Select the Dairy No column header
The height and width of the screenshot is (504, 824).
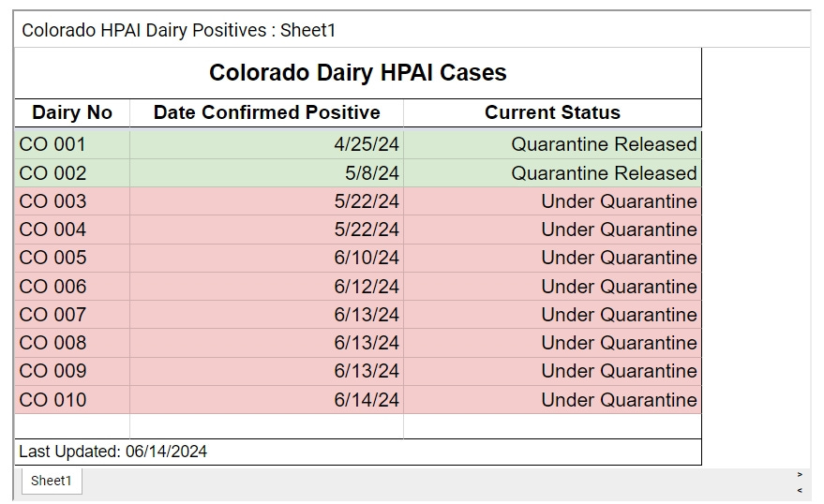[72, 112]
